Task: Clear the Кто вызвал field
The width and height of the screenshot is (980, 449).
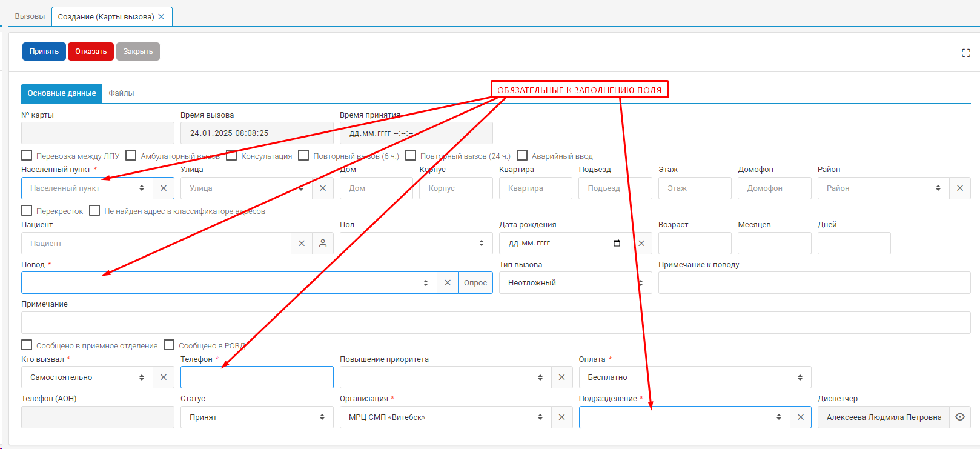Action: pyautogui.click(x=164, y=377)
